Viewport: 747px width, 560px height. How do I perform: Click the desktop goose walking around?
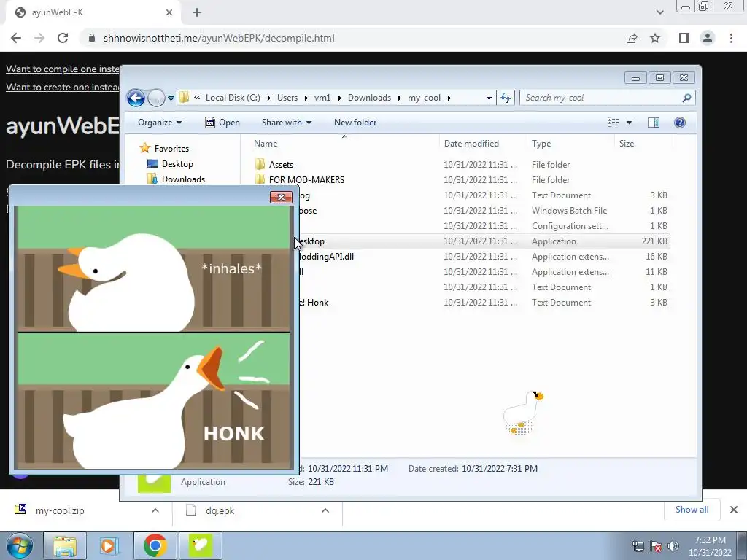524,412
